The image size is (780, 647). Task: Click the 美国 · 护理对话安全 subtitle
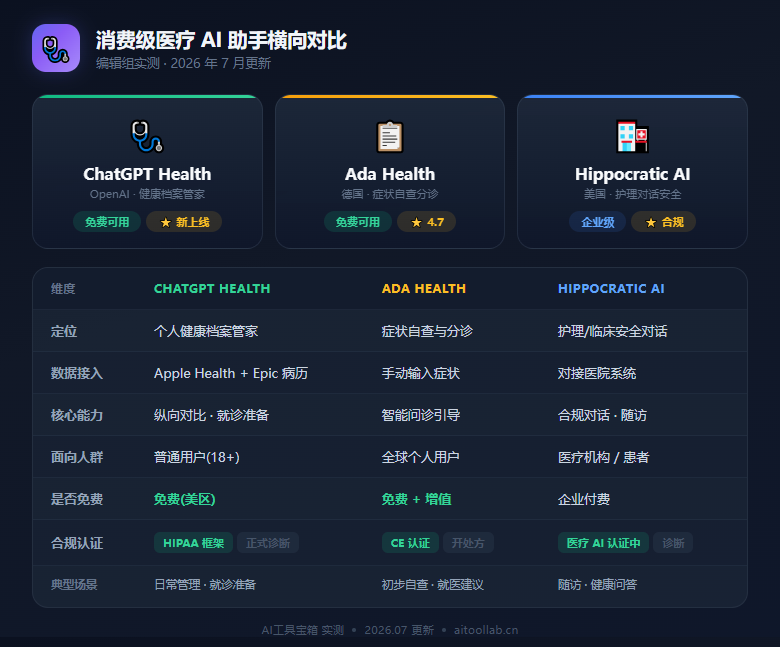[x=632, y=194]
